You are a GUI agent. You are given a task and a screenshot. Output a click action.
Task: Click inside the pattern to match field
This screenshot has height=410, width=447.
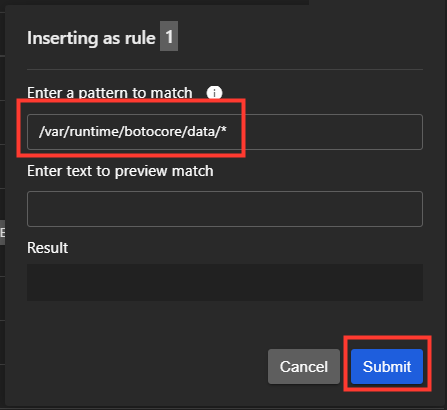click(x=225, y=132)
